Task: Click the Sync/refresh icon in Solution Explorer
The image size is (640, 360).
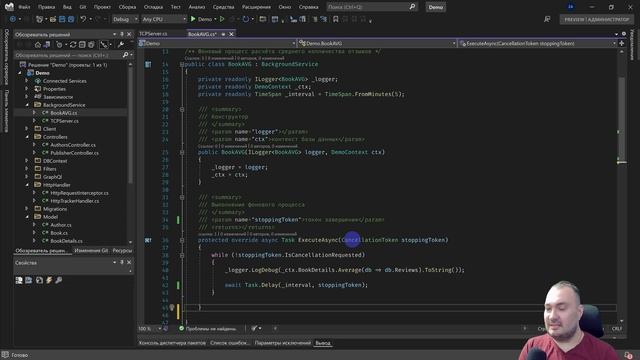Action: coord(73,44)
